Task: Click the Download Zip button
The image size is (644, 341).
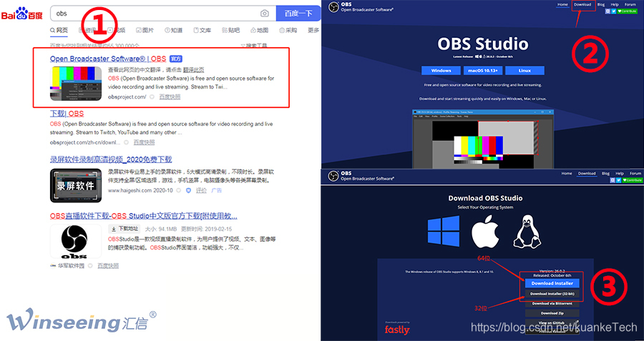Action: [552, 313]
